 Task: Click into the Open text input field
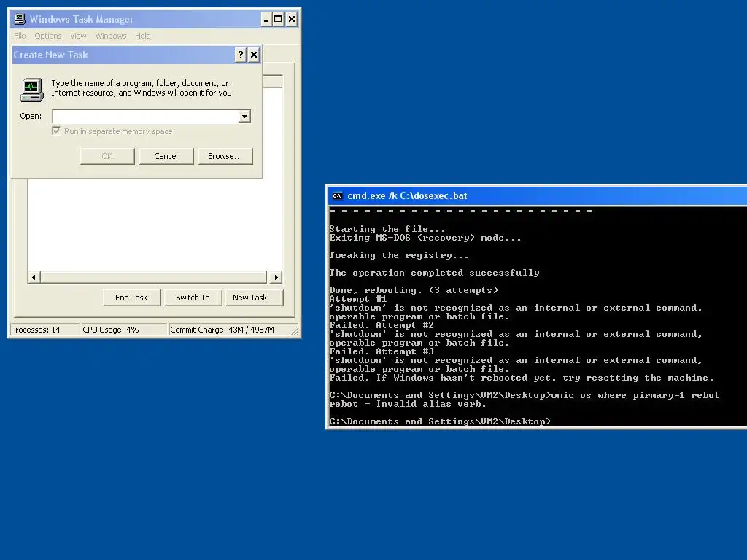point(145,116)
